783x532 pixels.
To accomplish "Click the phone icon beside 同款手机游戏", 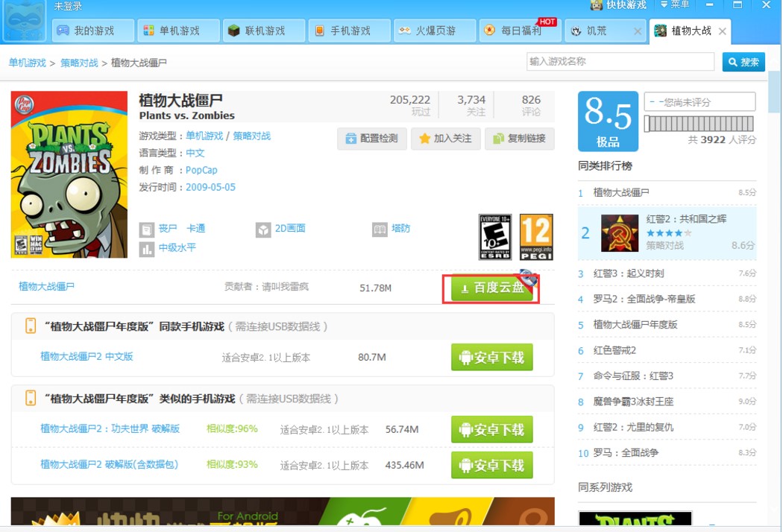I will coord(31,326).
